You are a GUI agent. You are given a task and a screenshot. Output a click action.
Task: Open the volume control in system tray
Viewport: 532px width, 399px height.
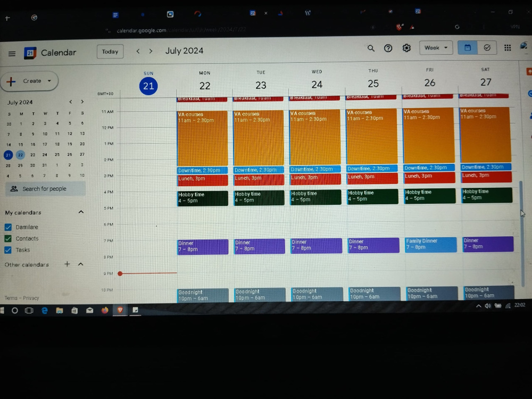[x=488, y=306]
